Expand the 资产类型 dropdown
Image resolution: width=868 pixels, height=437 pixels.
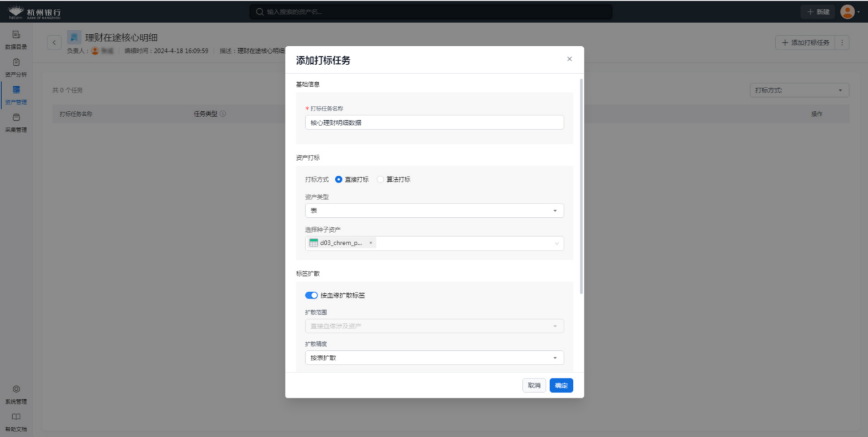[434, 211]
